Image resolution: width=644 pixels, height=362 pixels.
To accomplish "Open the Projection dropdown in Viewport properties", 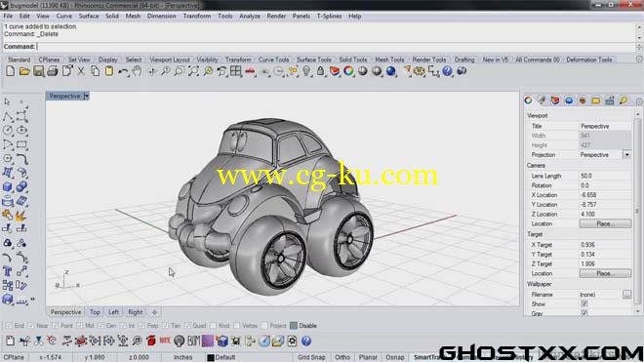I will pos(626,155).
